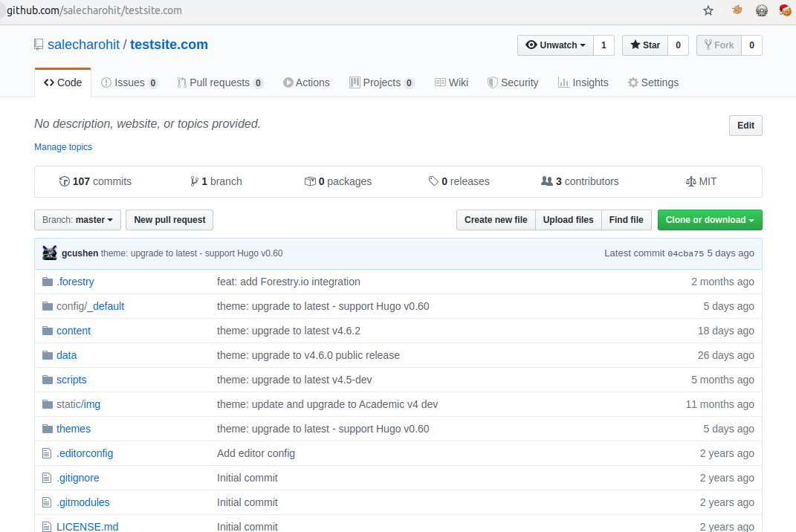Click the static folder icon

(x=48, y=405)
